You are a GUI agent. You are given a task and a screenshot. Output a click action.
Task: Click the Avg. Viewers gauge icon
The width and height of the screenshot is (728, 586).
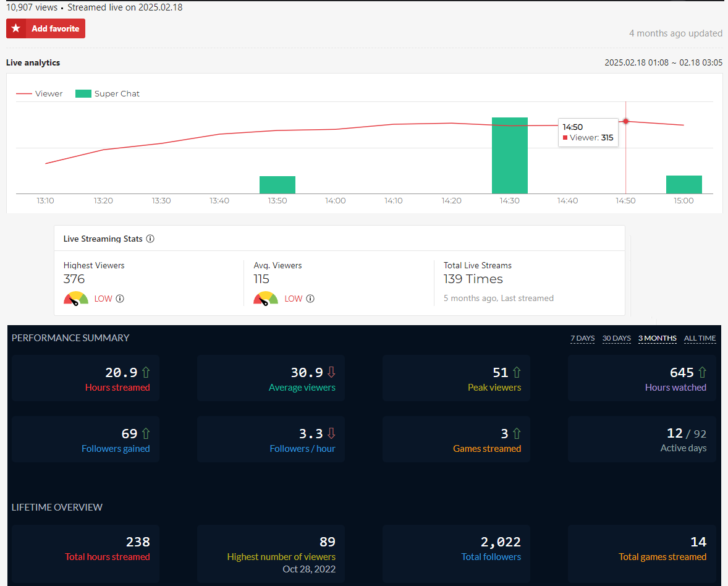[x=266, y=299]
